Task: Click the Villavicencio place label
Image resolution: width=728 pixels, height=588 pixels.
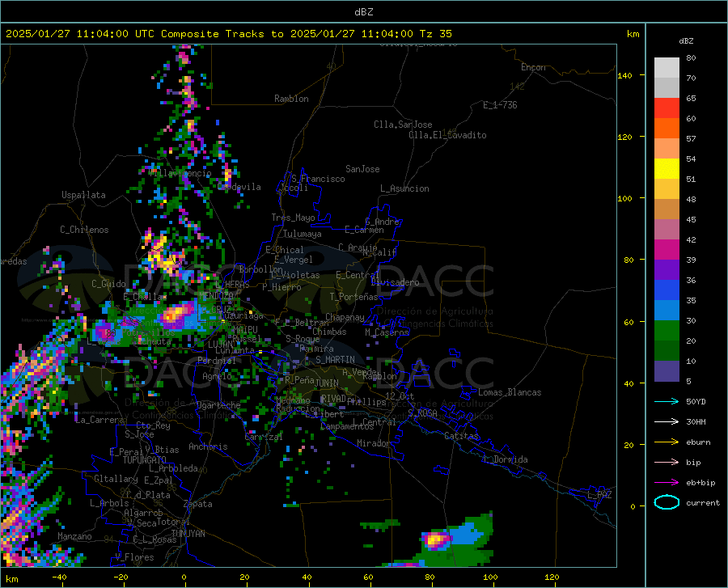Action: pos(180,173)
